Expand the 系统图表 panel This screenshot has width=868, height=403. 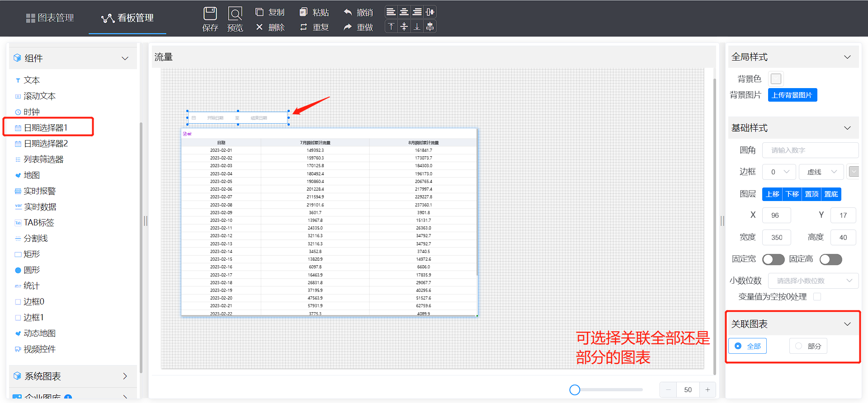(125, 376)
